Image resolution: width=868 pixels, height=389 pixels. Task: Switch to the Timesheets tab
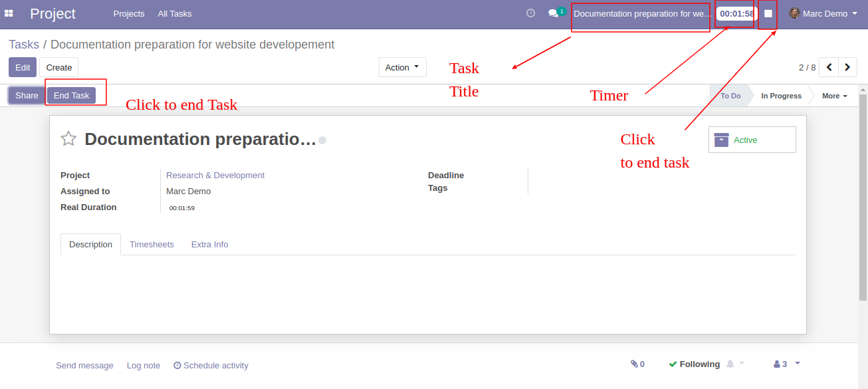tap(152, 244)
